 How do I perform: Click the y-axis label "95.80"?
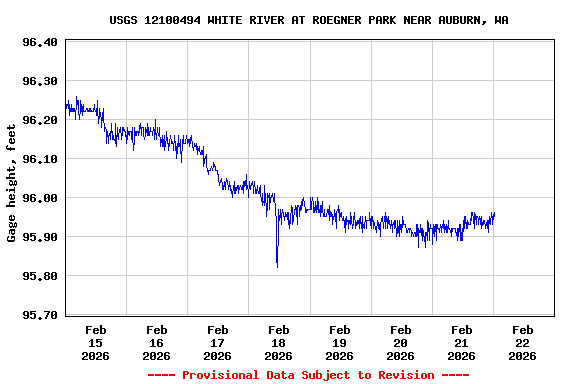pos(40,276)
